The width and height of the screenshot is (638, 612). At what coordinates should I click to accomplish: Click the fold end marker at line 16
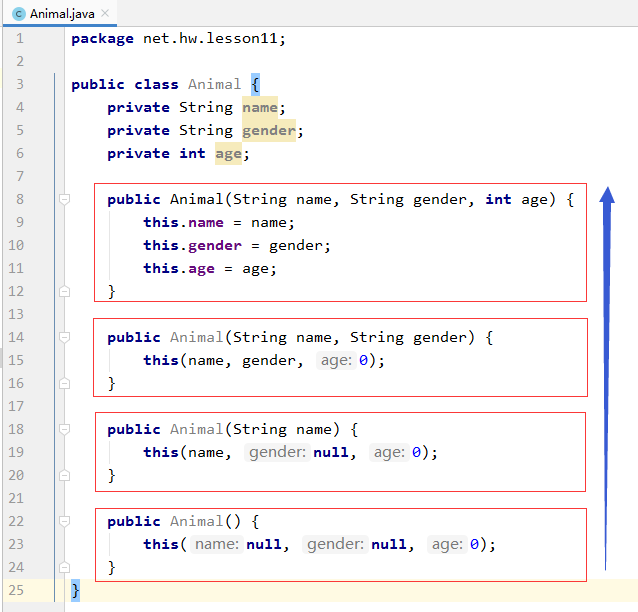click(x=64, y=383)
